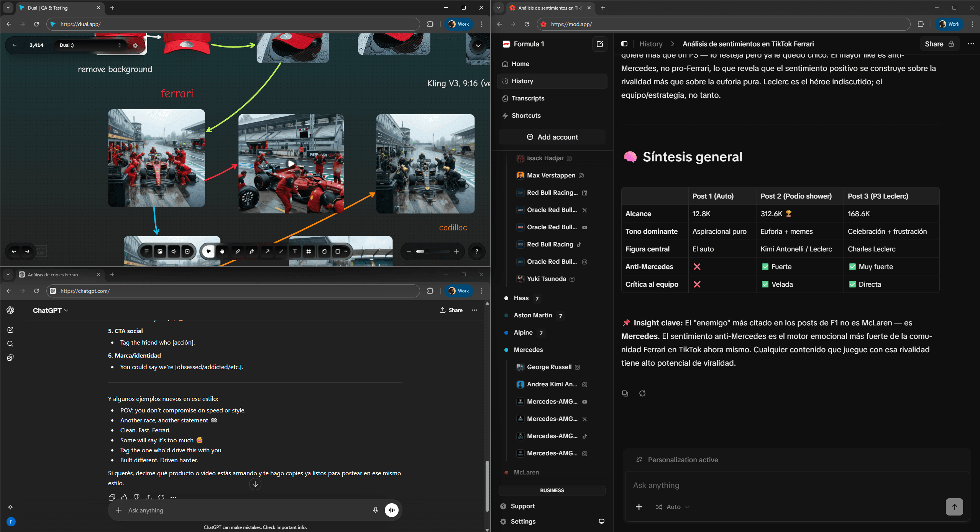Image resolution: width=980 pixels, height=532 pixels.
Task: Open Settings in mod.app sidebar
Action: point(518,522)
